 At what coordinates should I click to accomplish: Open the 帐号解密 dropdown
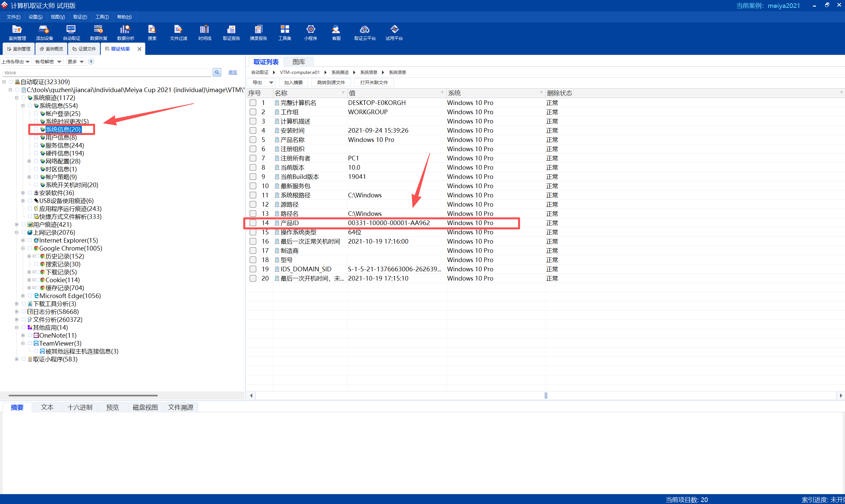point(49,61)
